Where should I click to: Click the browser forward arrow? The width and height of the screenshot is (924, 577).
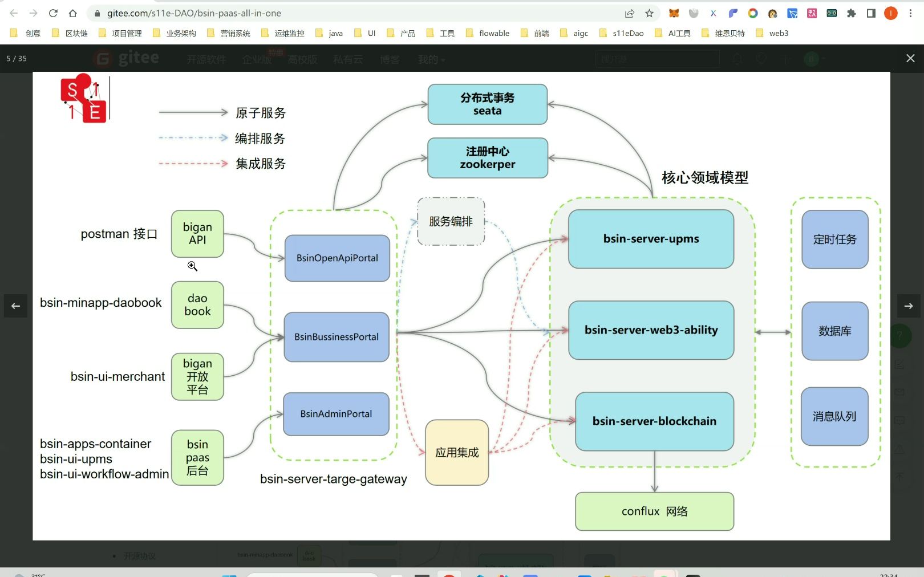34,13
